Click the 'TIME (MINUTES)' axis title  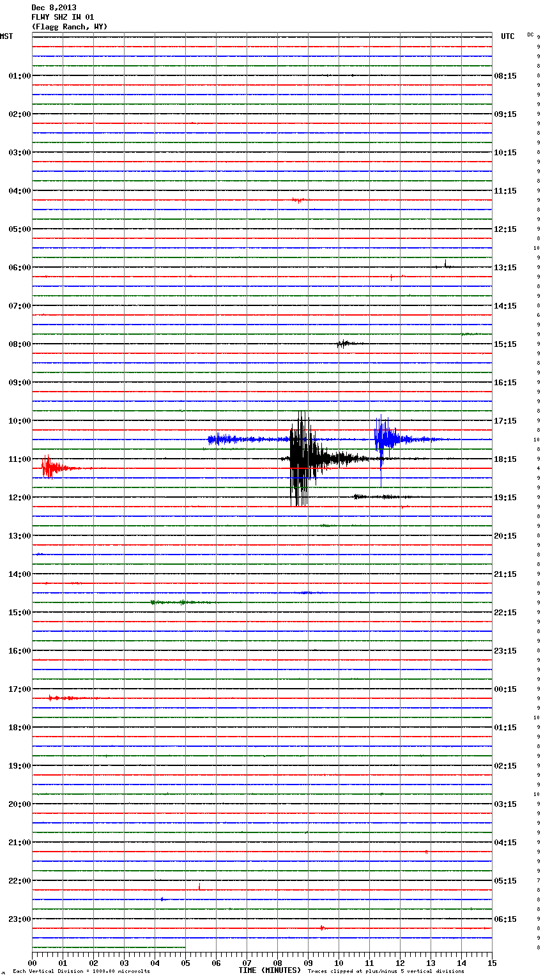[x=270, y=970]
